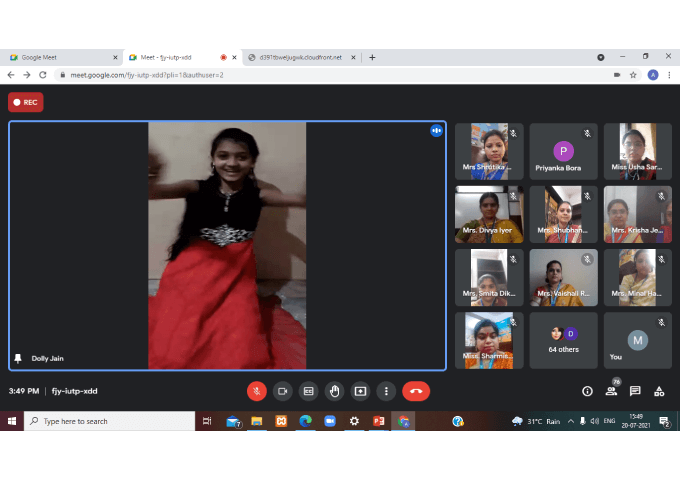Viewport: 680px width, 480px height.
Task: Click the Present now screen icon
Action: (360, 391)
